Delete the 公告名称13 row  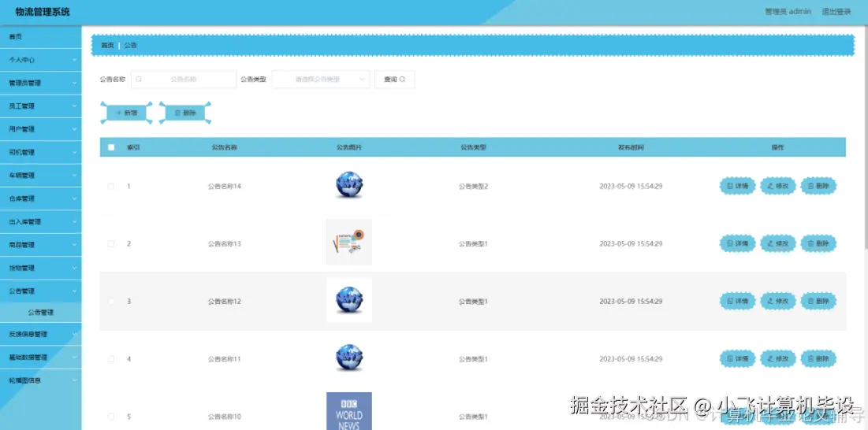point(818,243)
